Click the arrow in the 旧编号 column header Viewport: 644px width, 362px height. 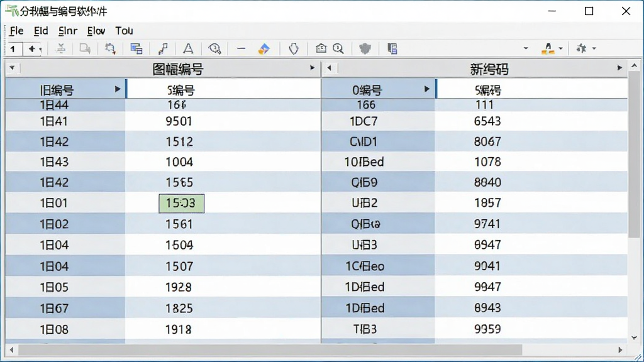[x=118, y=89]
